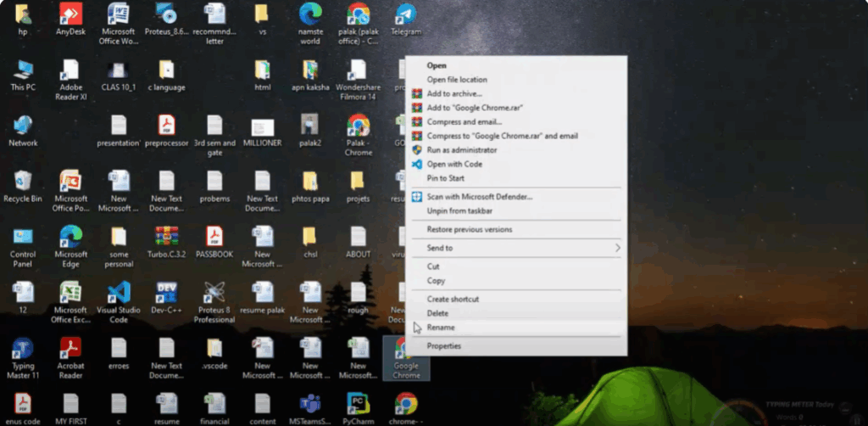This screenshot has height=426, width=868.
Task: Select the Microsoft Edge desktop shortcut
Action: point(71,247)
